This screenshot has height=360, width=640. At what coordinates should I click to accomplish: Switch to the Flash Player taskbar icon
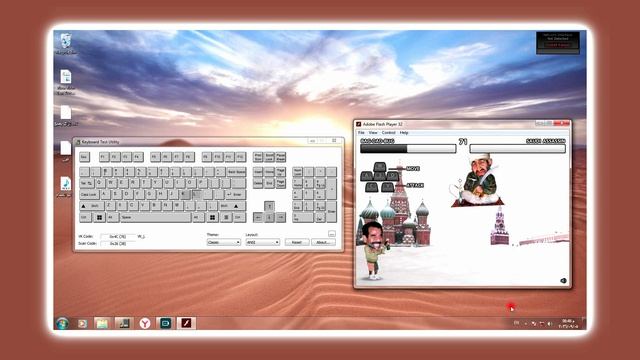[x=186, y=323]
